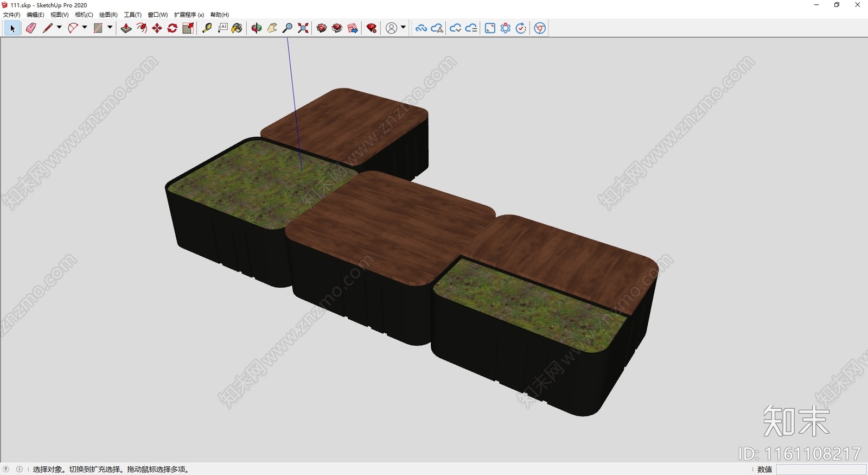Select the Push/Pull tool
Screen dimensions: 868x475
click(126, 28)
